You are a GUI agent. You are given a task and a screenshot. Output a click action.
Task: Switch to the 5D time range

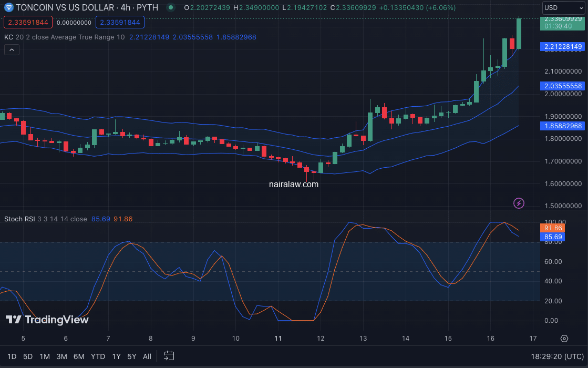28,356
